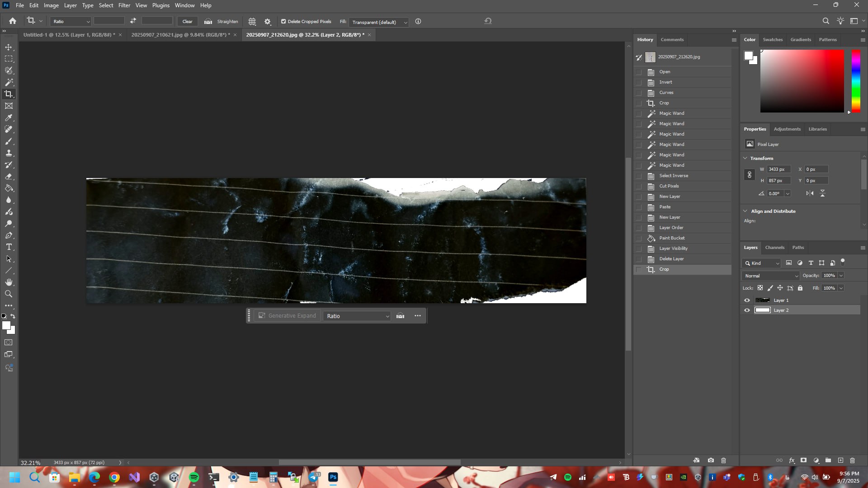Viewport: 868px width, 488px height.
Task: Switch to the Channels tab
Action: pyautogui.click(x=774, y=248)
